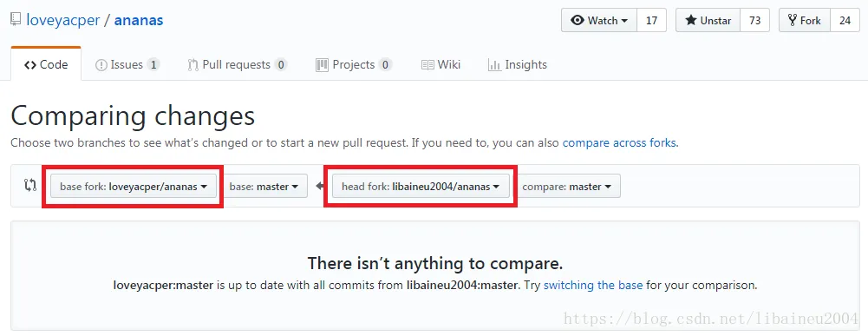
Task: Switch to the Issues tab
Action: pos(127,65)
